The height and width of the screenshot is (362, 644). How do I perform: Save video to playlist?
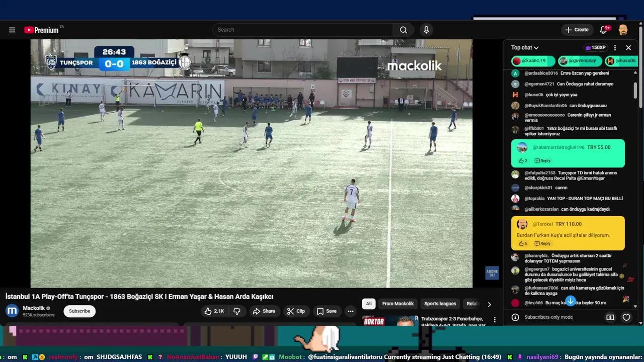point(326,311)
